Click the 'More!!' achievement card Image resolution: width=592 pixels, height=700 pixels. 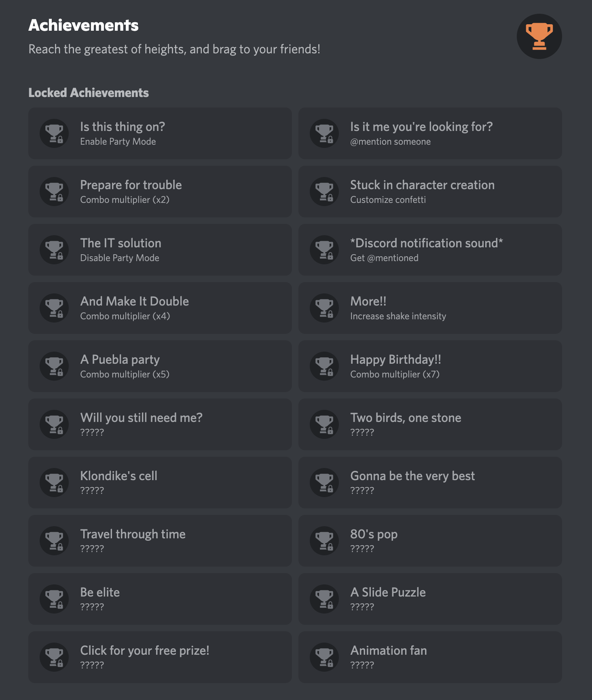429,308
